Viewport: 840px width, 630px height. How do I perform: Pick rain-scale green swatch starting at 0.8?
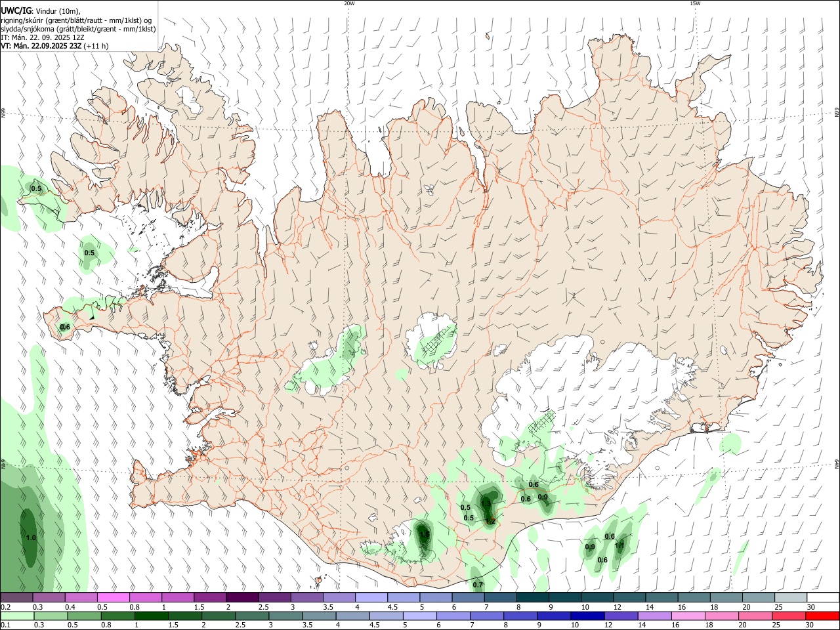119,616
